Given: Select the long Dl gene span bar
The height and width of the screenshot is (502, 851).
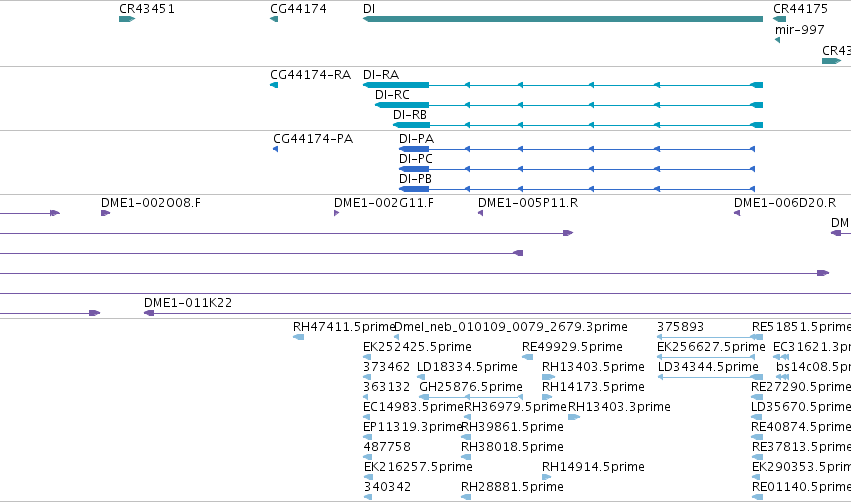Looking at the screenshot, I should [563, 19].
